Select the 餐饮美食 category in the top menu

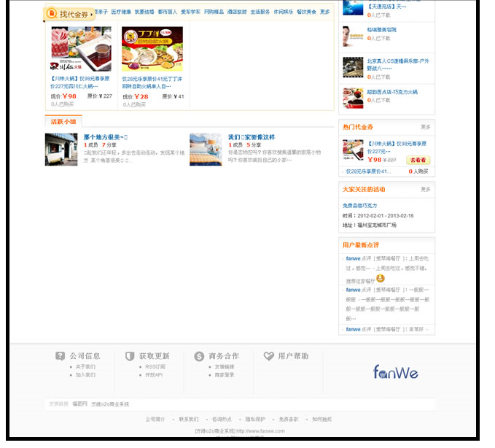pyautogui.click(x=306, y=12)
